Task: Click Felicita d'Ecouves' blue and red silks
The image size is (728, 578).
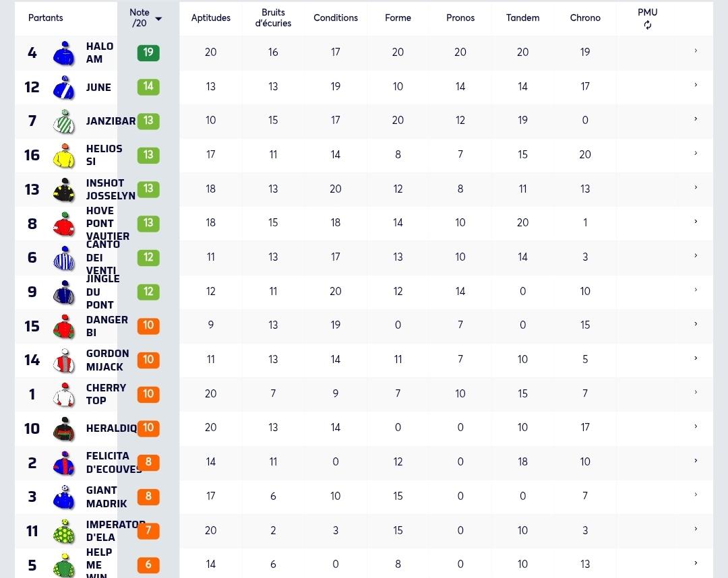Action: pyautogui.click(x=63, y=463)
